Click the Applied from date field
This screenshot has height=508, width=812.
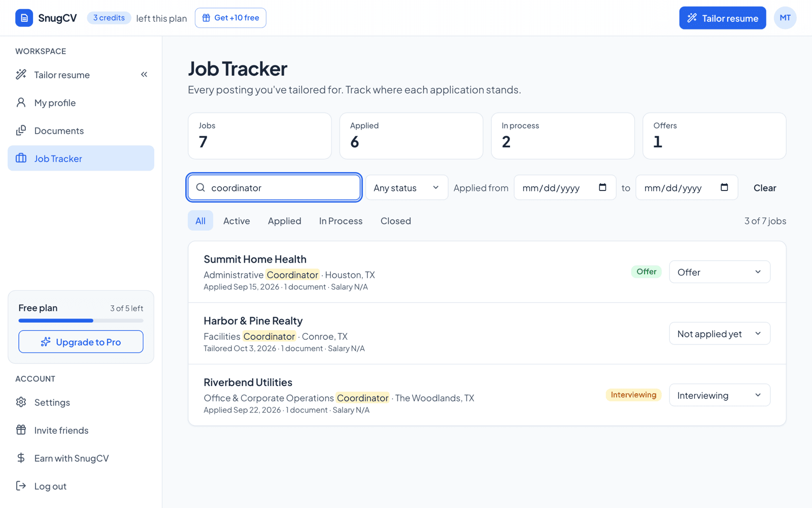[565, 187]
